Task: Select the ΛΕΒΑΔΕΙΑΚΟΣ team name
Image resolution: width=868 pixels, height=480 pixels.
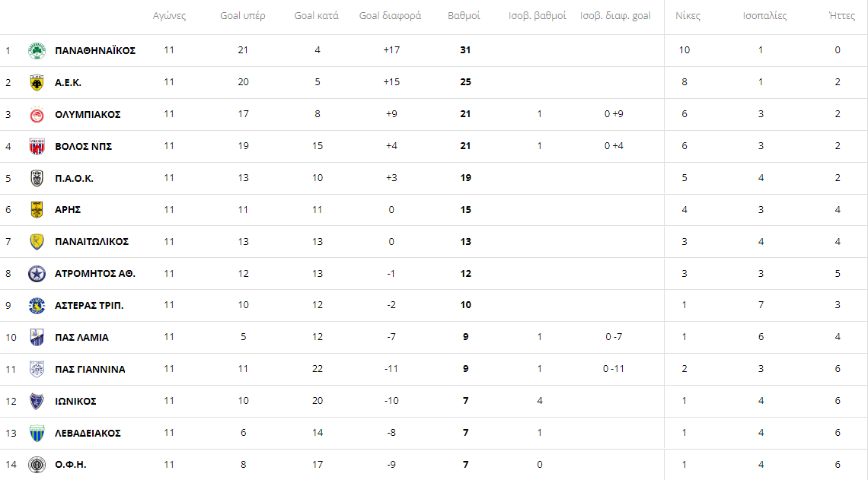Action: pos(88,433)
